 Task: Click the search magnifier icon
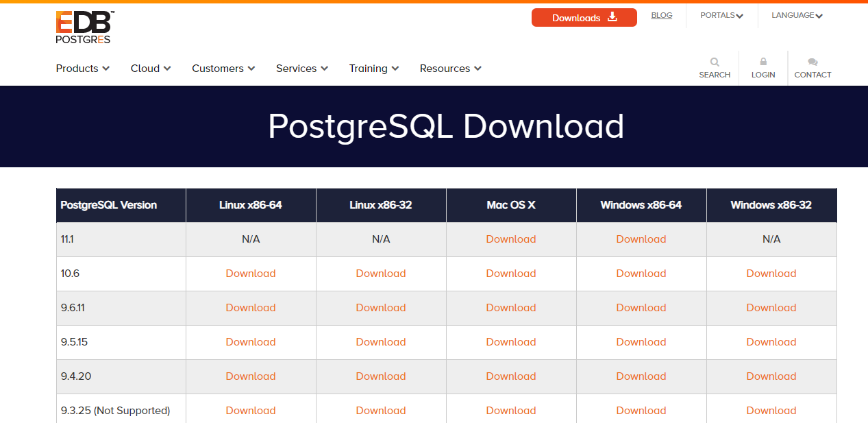pyautogui.click(x=715, y=62)
